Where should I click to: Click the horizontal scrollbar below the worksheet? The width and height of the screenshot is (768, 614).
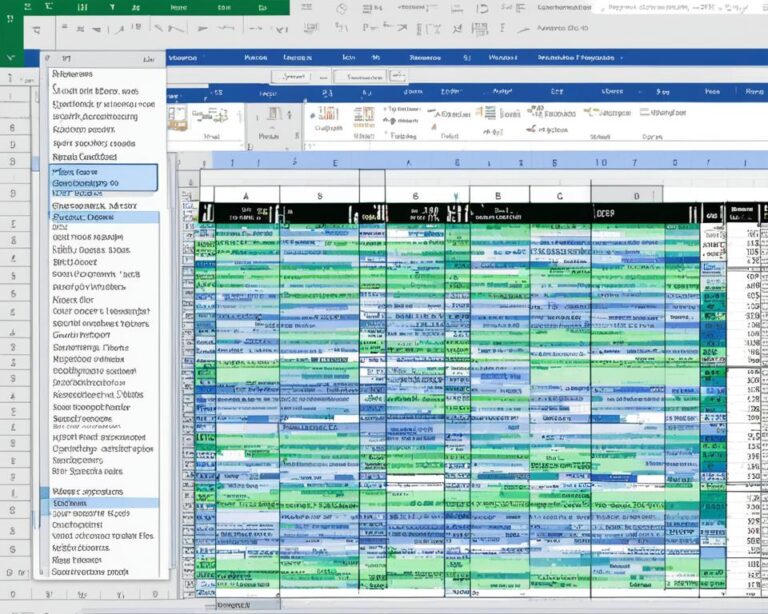pos(400,606)
